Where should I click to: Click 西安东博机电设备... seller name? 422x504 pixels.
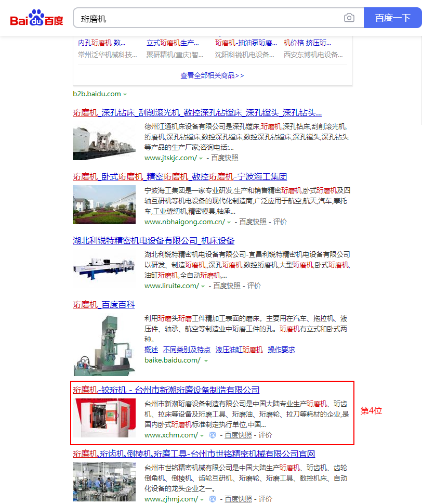[313, 55]
